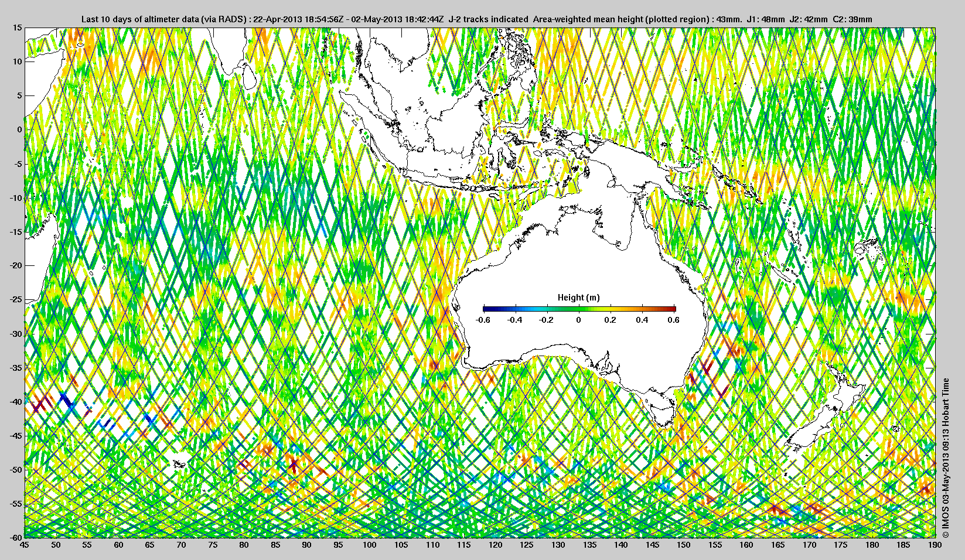Viewport: 965px width, 560px height.
Task: Click 'Last 10 days of altimeter data' title text
Action: click(x=141, y=19)
